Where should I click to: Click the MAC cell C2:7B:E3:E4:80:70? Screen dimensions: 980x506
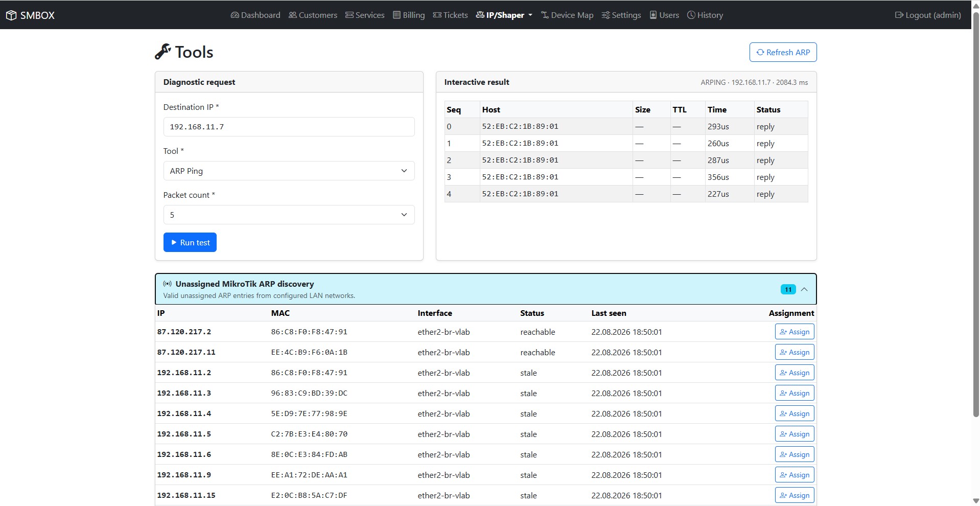pos(309,434)
